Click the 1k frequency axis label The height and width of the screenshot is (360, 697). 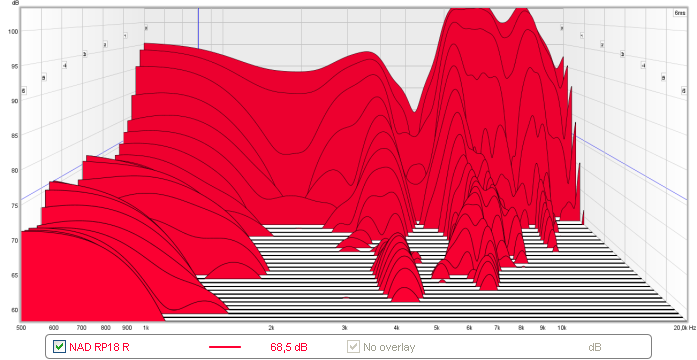pos(146,328)
